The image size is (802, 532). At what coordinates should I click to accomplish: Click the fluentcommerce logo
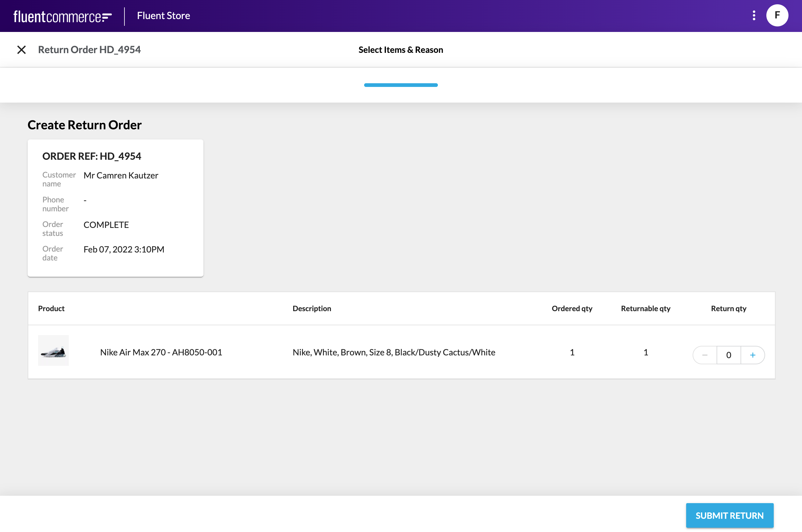tap(62, 16)
